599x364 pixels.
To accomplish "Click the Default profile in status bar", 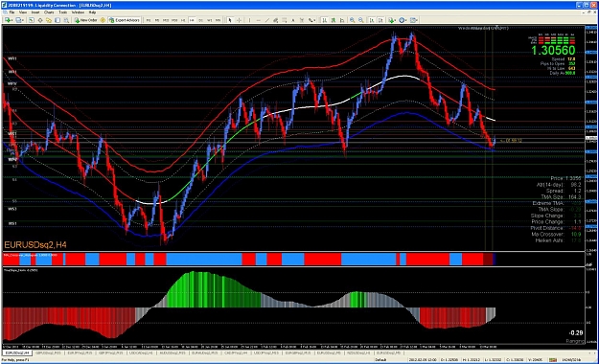I will pos(380,360).
